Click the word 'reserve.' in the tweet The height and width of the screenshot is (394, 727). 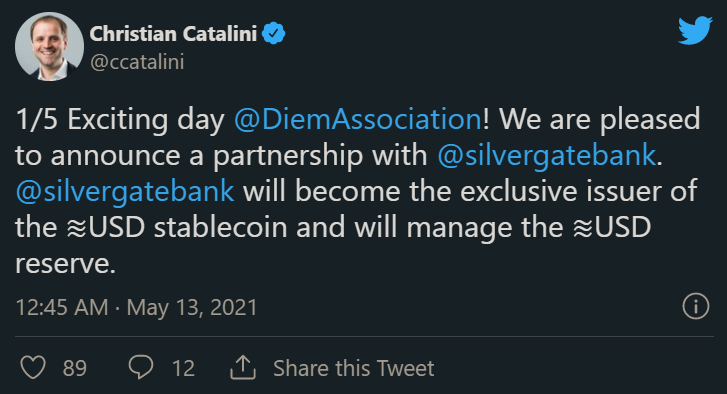65,264
